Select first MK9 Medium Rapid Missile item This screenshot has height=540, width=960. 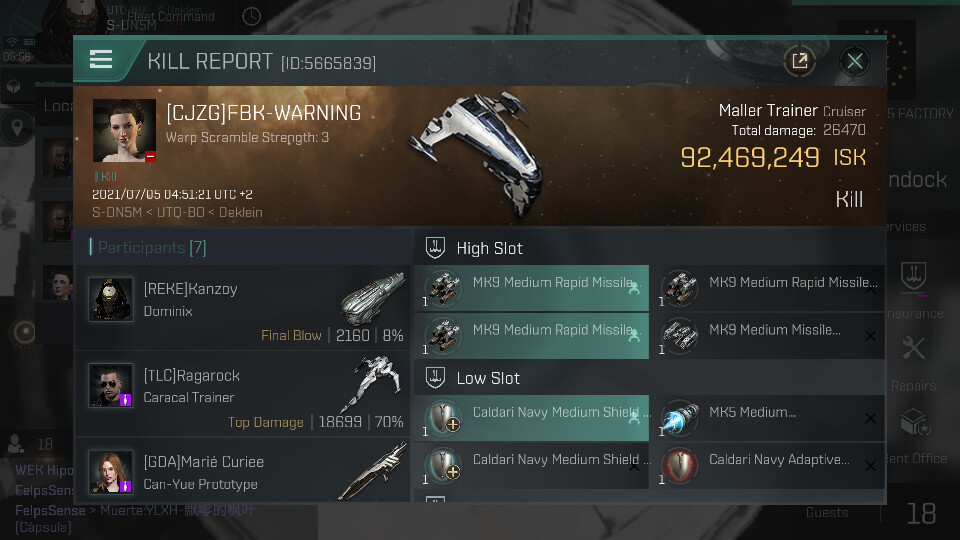[x=531, y=288]
